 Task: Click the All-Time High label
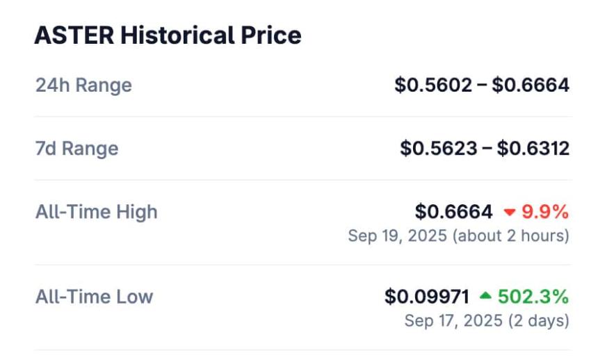pyautogui.click(x=97, y=212)
